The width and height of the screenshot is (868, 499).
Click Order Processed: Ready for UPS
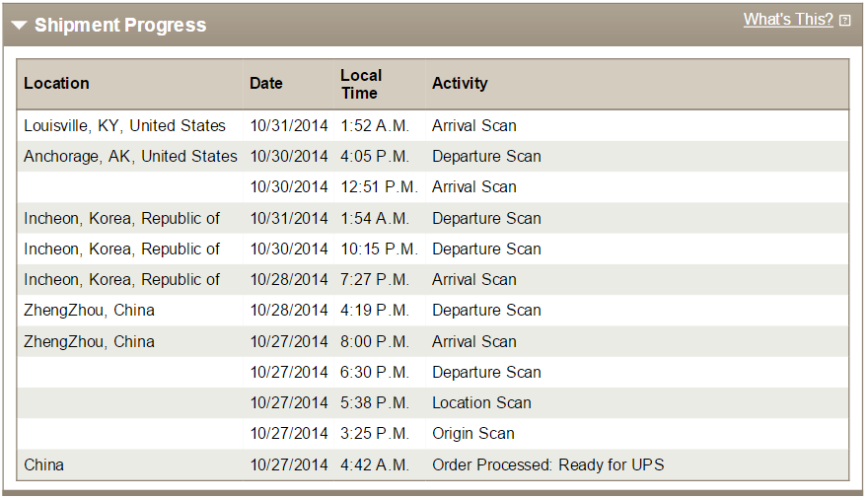(x=548, y=464)
